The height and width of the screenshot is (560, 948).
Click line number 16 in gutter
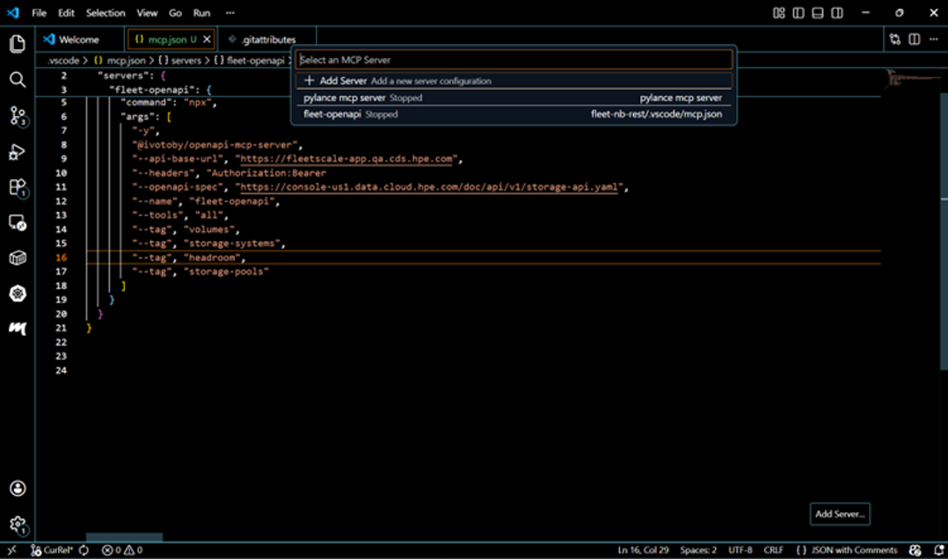coord(61,258)
